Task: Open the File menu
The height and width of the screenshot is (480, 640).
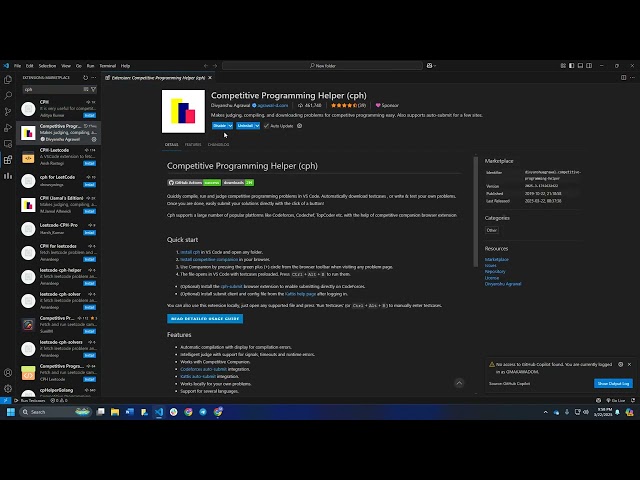Action: (18, 66)
